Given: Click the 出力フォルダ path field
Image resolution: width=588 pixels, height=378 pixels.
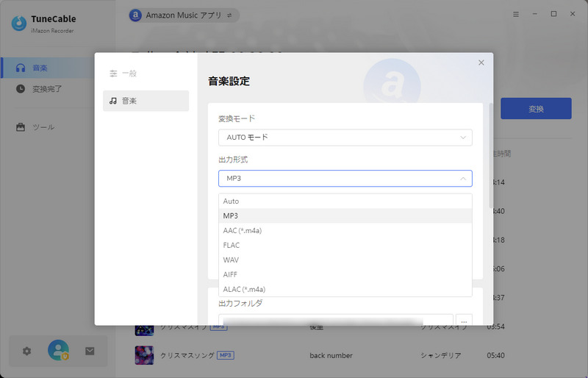Looking at the screenshot, I should coord(336,320).
